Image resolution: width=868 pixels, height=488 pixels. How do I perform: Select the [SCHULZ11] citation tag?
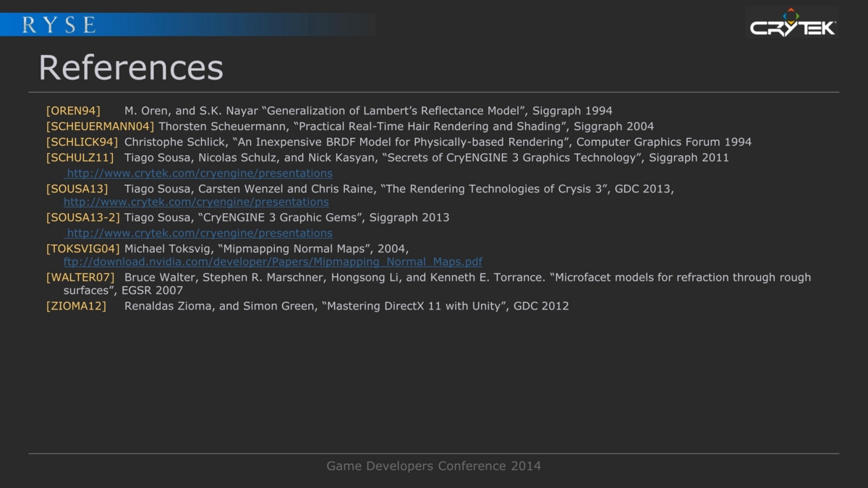click(x=80, y=158)
